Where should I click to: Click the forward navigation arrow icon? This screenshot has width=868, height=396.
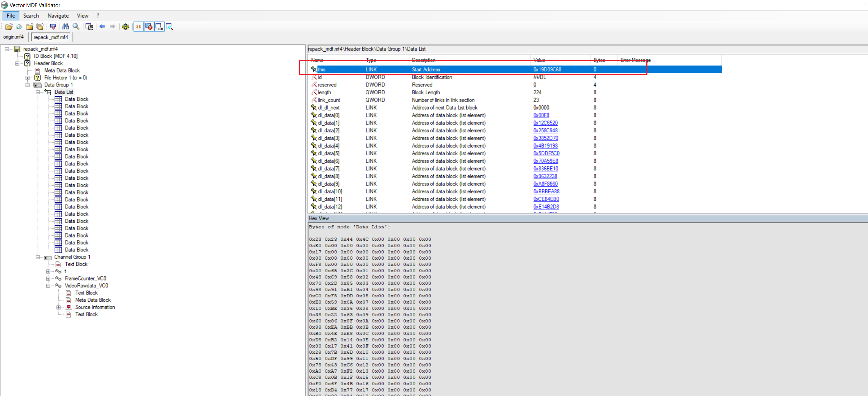tap(112, 27)
